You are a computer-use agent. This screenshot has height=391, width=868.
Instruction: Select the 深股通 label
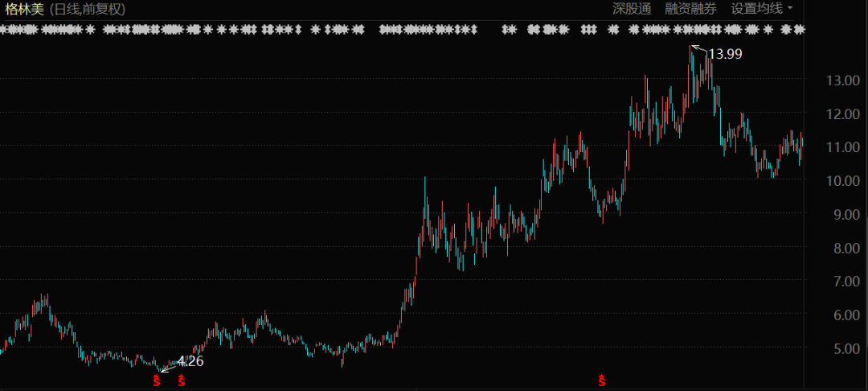tap(632, 9)
